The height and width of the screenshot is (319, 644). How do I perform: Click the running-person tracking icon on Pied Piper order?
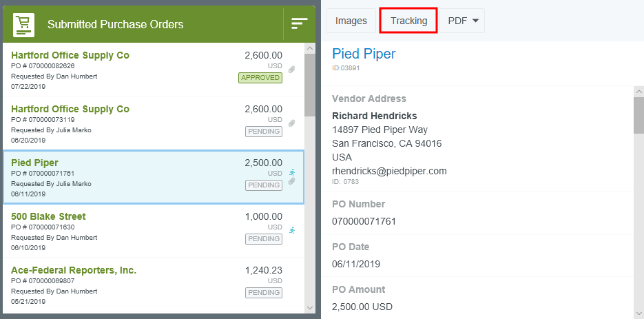(292, 172)
